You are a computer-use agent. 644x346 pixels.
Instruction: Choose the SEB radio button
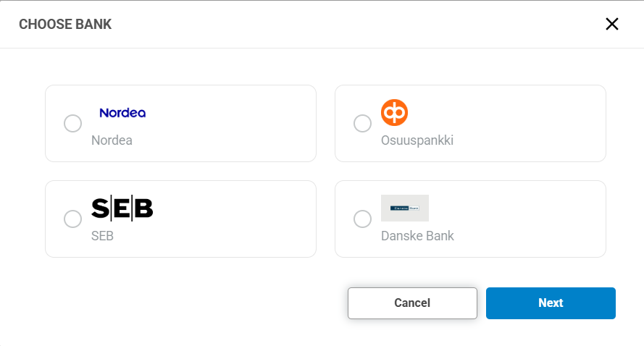coord(72,219)
